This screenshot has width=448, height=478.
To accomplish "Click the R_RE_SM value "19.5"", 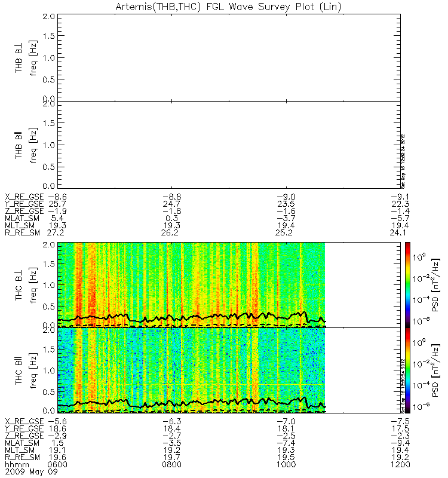I will pos(286,457).
